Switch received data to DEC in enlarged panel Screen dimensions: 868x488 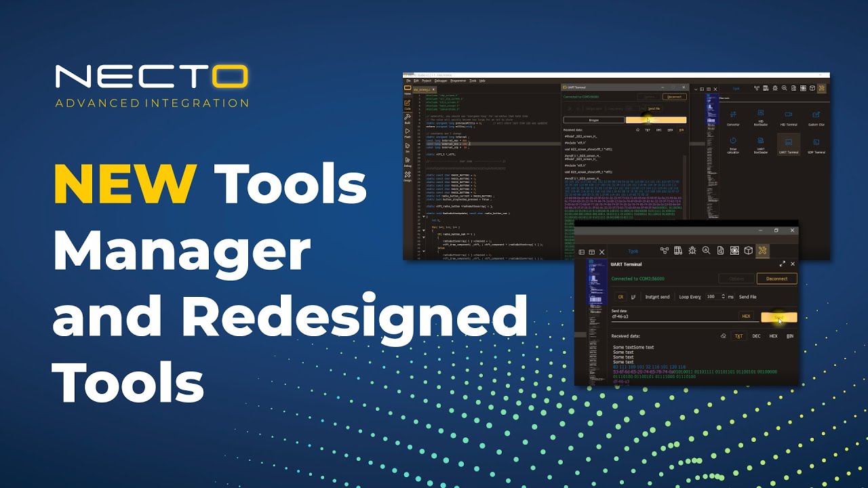click(x=756, y=336)
